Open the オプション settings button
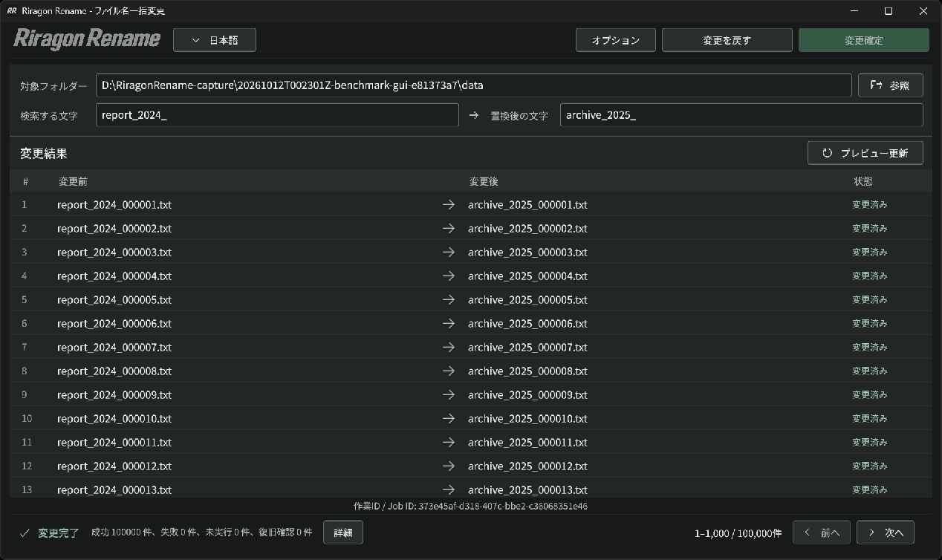 (615, 40)
